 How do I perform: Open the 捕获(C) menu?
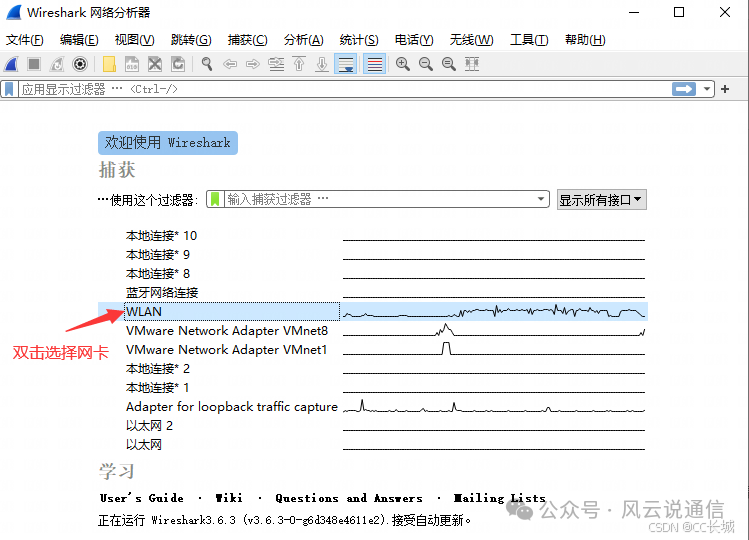pyautogui.click(x=247, y=40)
